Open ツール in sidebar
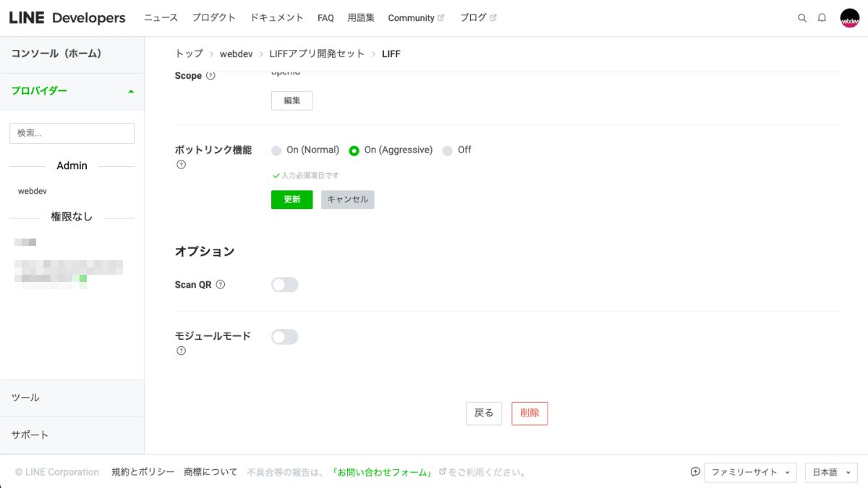 click(x=72, y=398)
